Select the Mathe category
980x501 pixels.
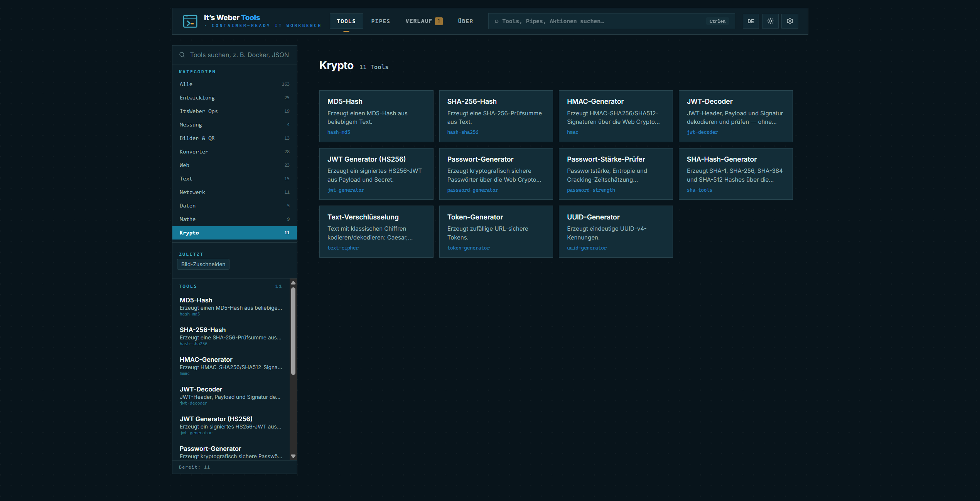pos(234,219)
